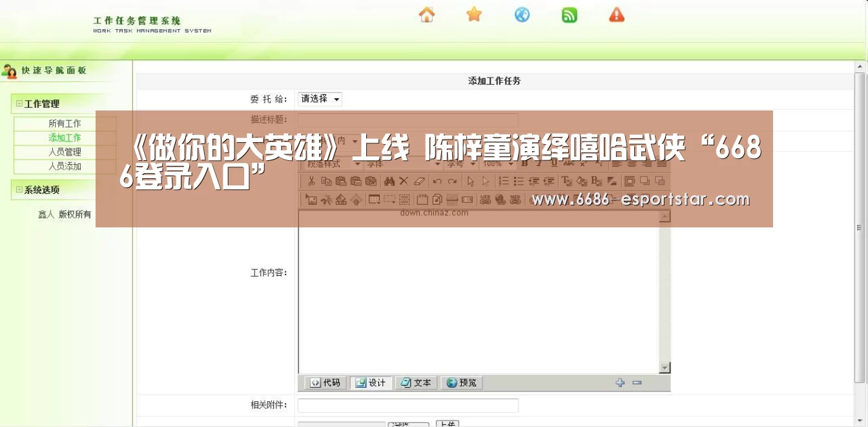This screenshot has height=427, width=868.
Task: Open 人员管理 in the sidebar
Action: (x=65, y=152)
